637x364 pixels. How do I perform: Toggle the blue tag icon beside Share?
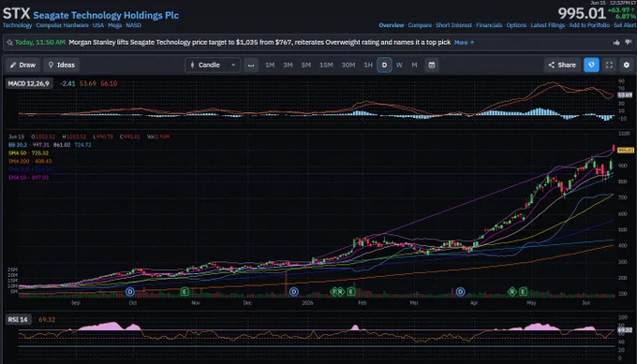pos(591,65)
